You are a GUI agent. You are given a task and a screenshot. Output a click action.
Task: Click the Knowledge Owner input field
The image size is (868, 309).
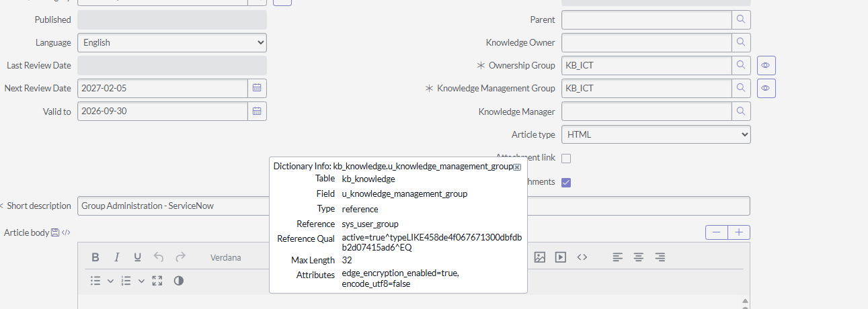[647, 42]
